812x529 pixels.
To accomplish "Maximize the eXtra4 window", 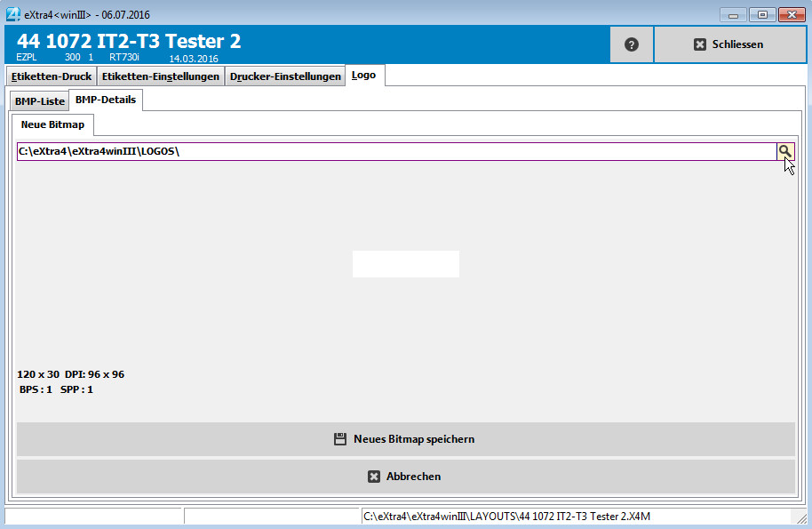I will pyautogui.click(x=761, y=14).
